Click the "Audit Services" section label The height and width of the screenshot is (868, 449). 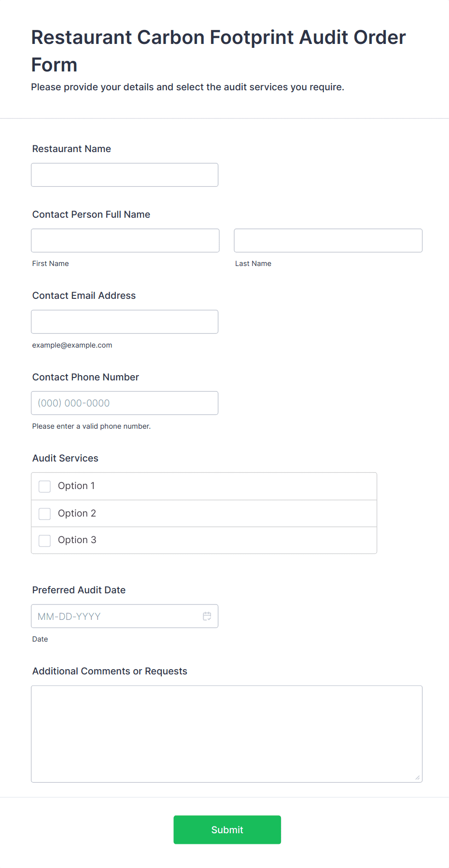click(x=65, y=458)
